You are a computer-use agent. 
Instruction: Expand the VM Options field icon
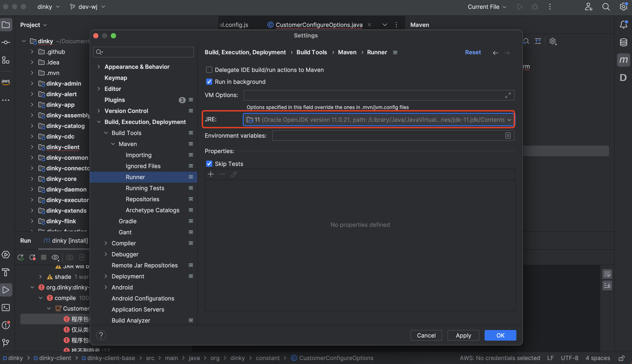point(508,95)
